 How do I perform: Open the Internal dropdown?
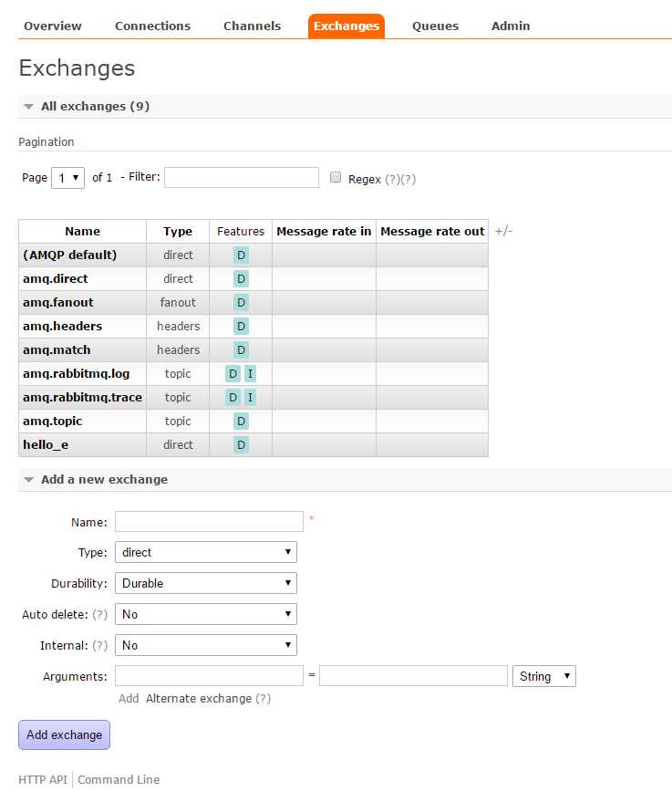click(206, 645)
